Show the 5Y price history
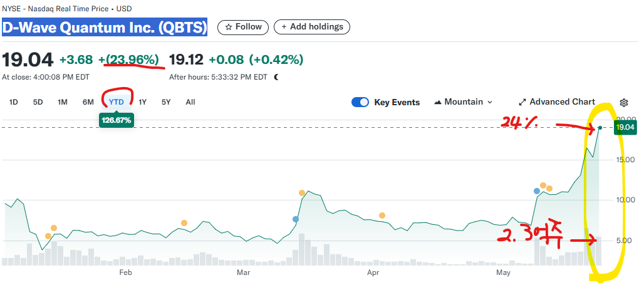 (166, 102)
